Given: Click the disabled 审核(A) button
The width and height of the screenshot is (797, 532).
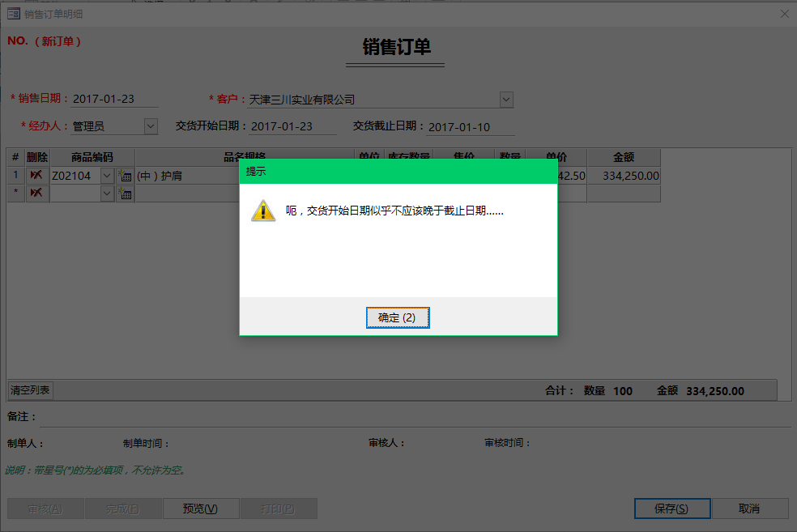Looking at the screenshot, I should (x=45, y=509).
